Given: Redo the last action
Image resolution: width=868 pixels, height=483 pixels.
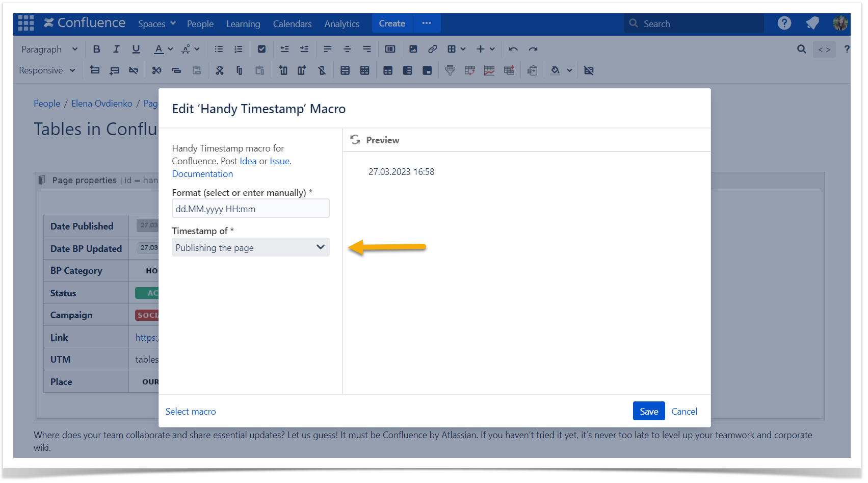Looking at the screenshot, I should pos(533,49).
